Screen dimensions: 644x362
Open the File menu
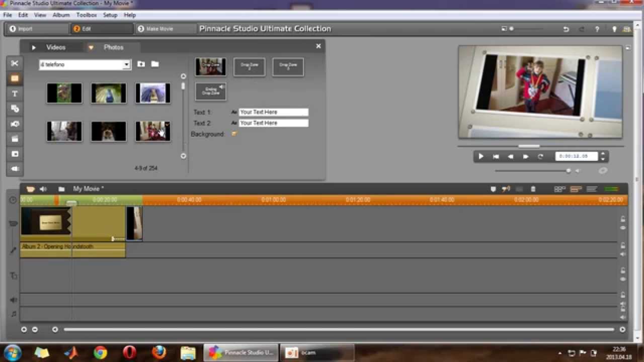[7, 15]
